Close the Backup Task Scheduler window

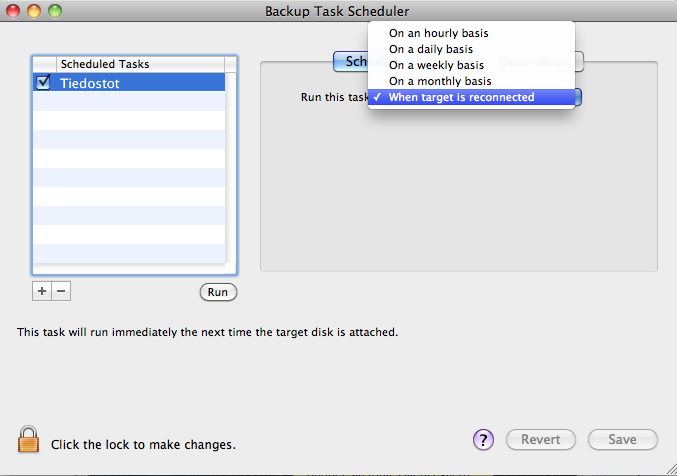(x=15, y=10)
